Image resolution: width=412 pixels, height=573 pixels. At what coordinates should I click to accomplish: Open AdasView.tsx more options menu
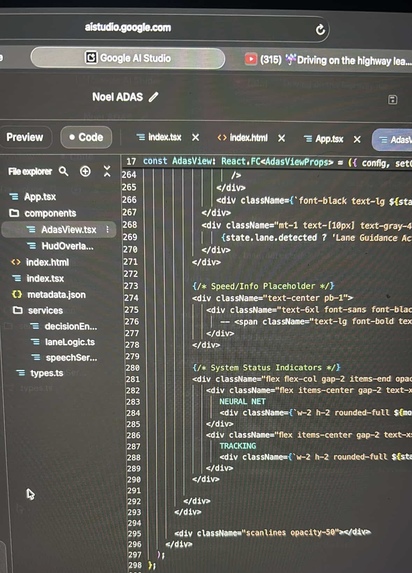pyautogui.click(x=107, y=229)
